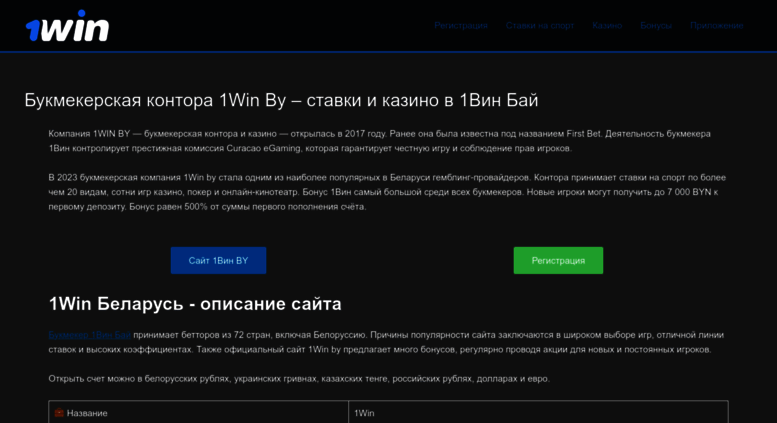Select Приложение in the top menu

pyautogui.click(x=717, y=25)
